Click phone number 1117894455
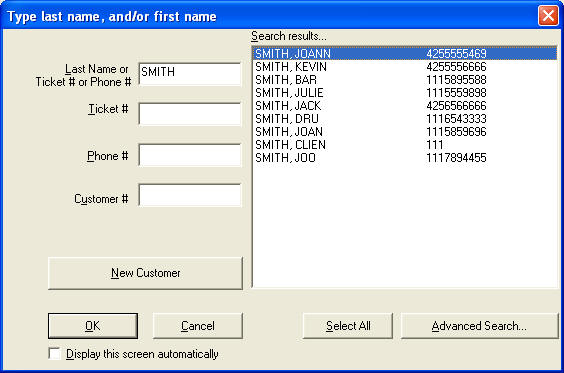This screenshot has height=373, width=564. (x=456, y=157)
